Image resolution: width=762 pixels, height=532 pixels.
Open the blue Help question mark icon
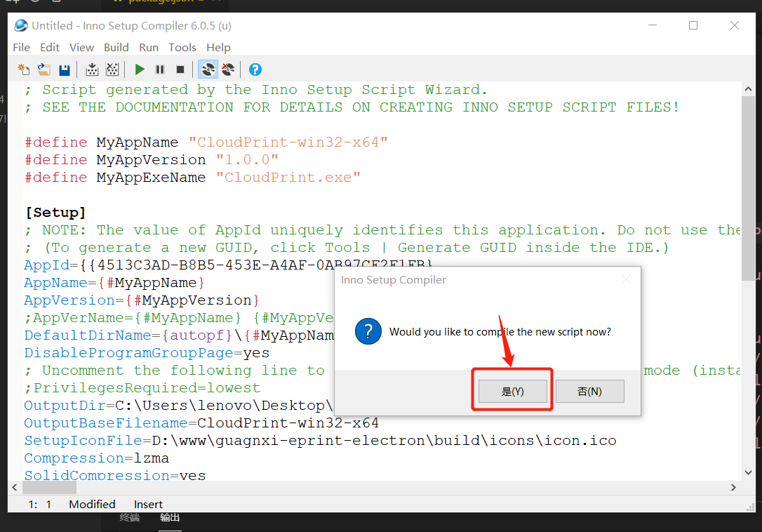(255, 69)
